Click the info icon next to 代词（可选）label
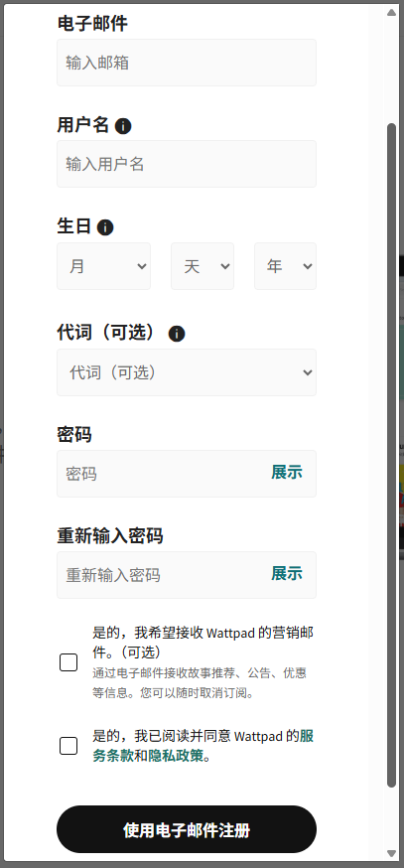 [177, 334]
